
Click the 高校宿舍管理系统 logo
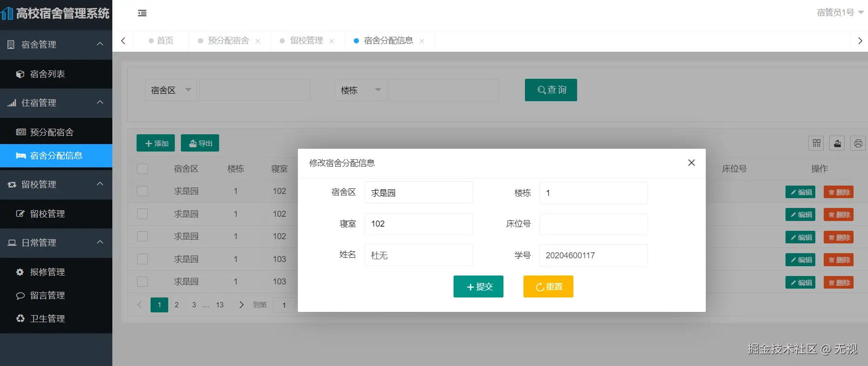pyautogui.click(x=56, y=13)
